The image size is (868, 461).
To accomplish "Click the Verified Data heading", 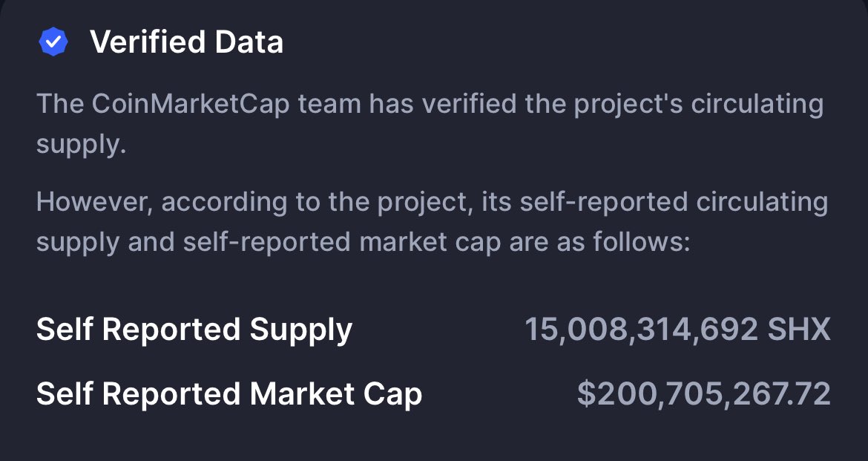I will pos(186,42).
